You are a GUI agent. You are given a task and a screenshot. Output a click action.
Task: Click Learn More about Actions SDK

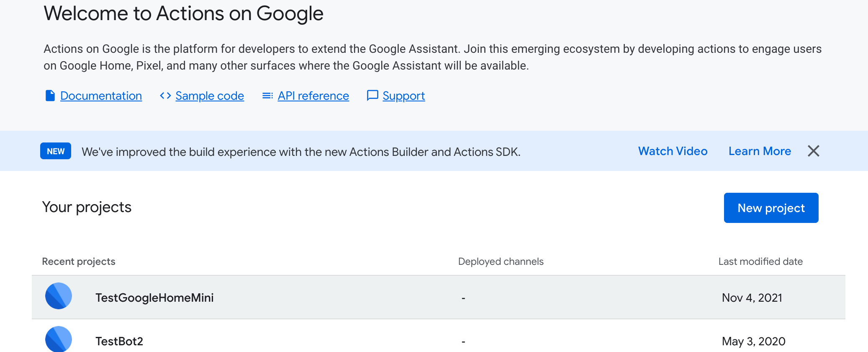click(760, 151)
